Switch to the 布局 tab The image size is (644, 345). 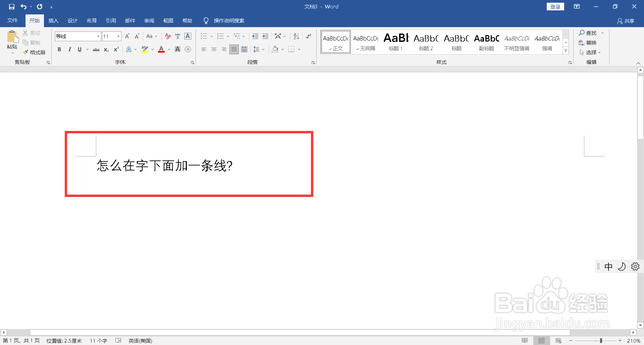click(92, 21)
